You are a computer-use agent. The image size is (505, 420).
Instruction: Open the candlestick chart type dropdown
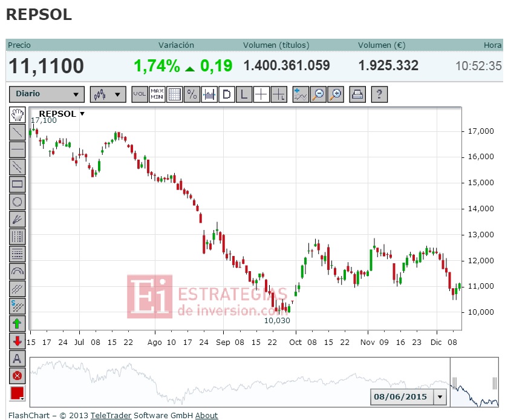(108, 94)
